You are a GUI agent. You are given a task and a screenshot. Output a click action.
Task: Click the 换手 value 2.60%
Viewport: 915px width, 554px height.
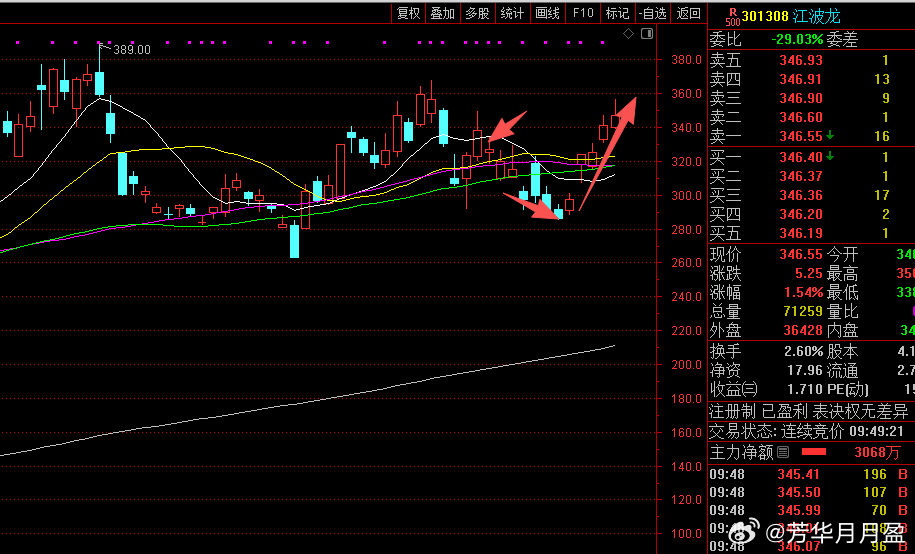(x=804, y=351)
